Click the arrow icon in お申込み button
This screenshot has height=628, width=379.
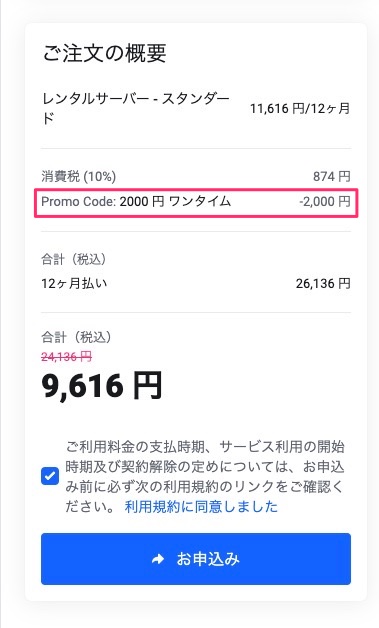pyautogui.click(x=158, y=559)
